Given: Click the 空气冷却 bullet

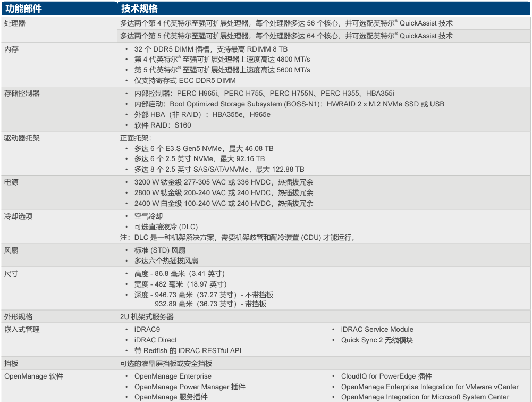Looking at the screenshot, I should [148, 216].
